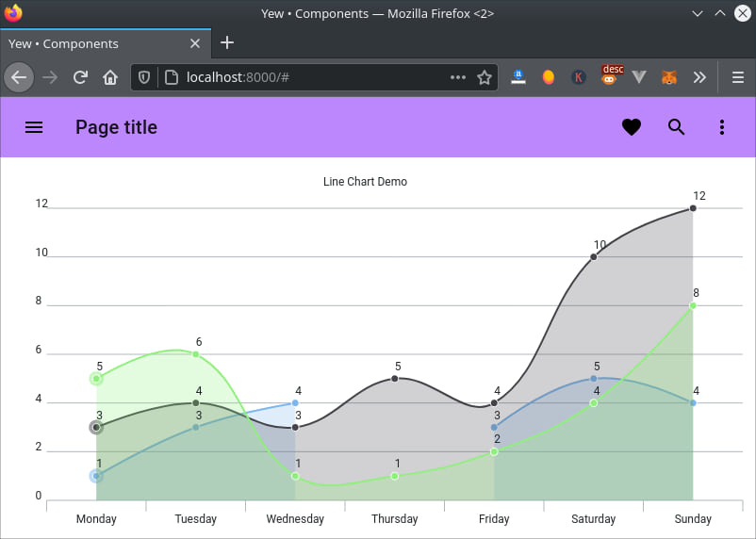Click the tracking protection shield icon
This screenshot has height=539, width=756.
click(x=143, y=77)
